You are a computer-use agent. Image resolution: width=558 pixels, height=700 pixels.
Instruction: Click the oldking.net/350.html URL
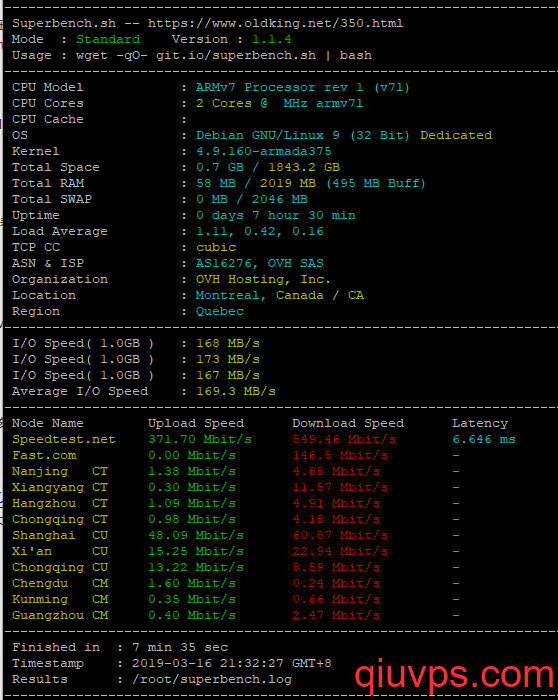pyautogui.click(x=275, y=23)
